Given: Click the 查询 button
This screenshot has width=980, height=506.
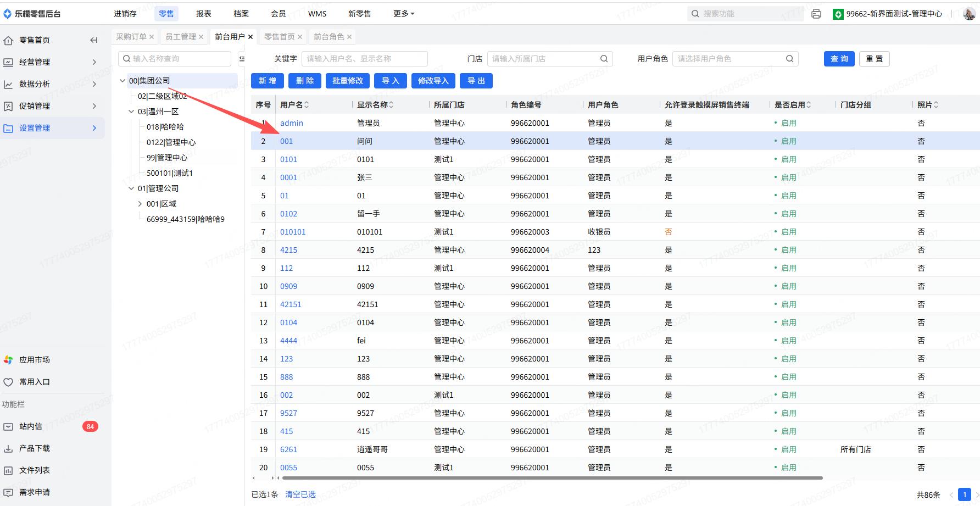Looking at the screenshot, I should point(839,59).
